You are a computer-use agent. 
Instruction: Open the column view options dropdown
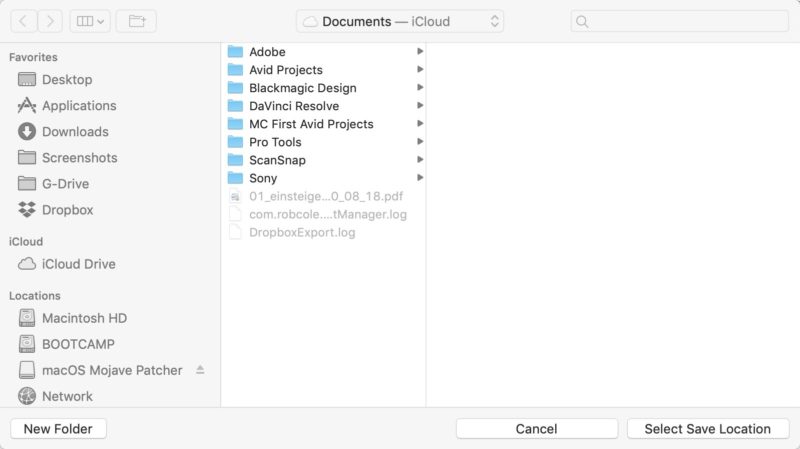pyautogui.click(x=90, y=21)
